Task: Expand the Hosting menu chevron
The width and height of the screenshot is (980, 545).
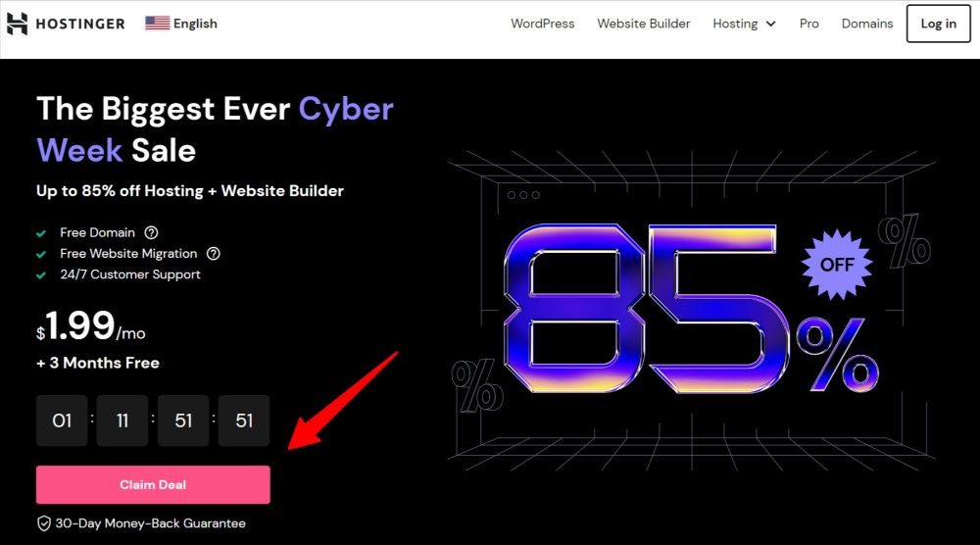Action: pyautogui.click(x=770, y=24)
